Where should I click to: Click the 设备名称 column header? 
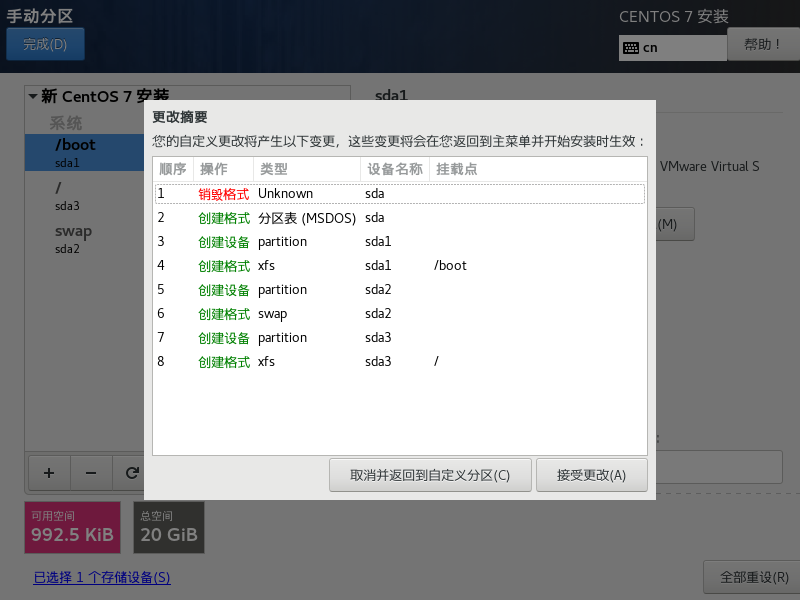(395, 169)
